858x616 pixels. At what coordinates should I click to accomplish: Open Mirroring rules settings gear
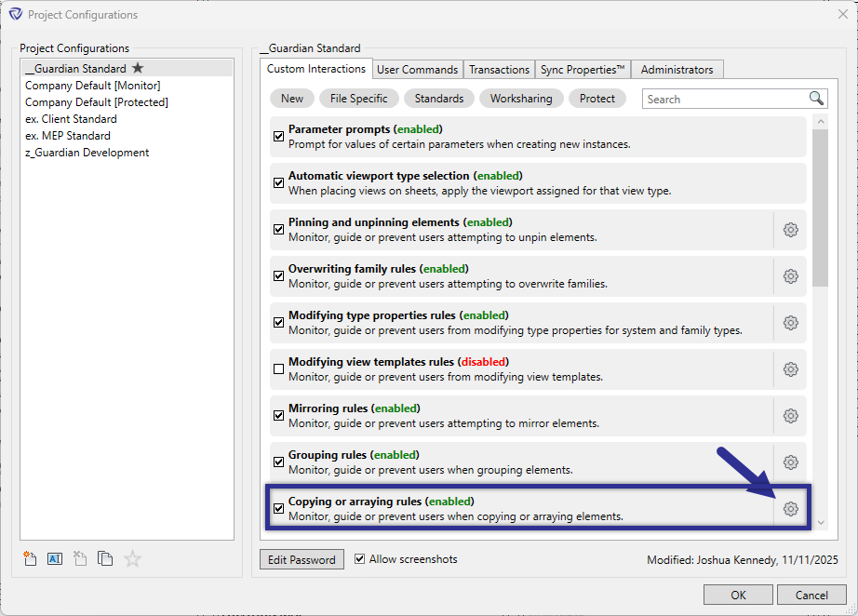click(x=790, y=415)
